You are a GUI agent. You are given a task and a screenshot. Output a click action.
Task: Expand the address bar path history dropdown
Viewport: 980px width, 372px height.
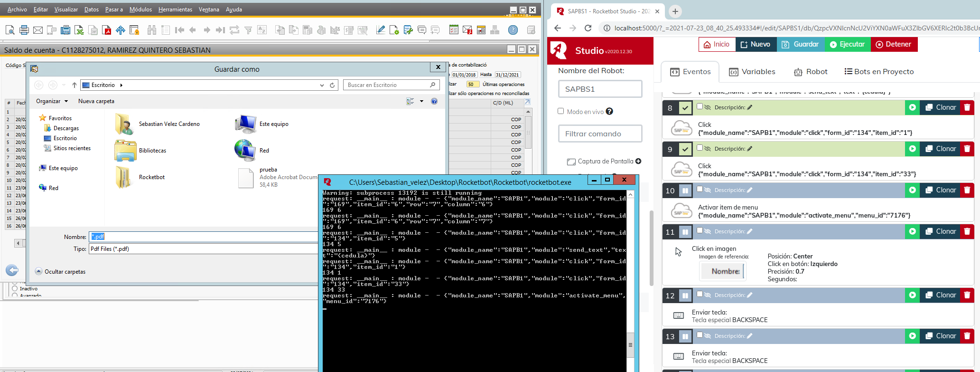[322, 85]
